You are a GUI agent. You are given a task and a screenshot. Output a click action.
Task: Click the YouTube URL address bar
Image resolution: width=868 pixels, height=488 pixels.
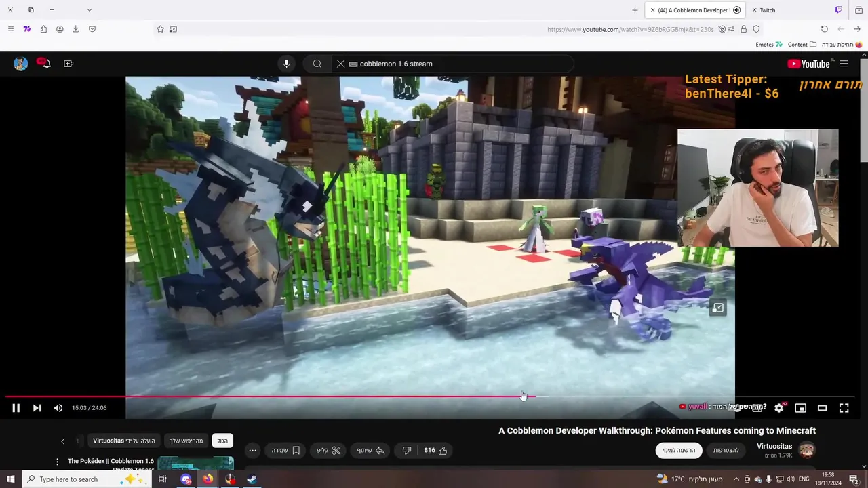(x=631, y=29)
